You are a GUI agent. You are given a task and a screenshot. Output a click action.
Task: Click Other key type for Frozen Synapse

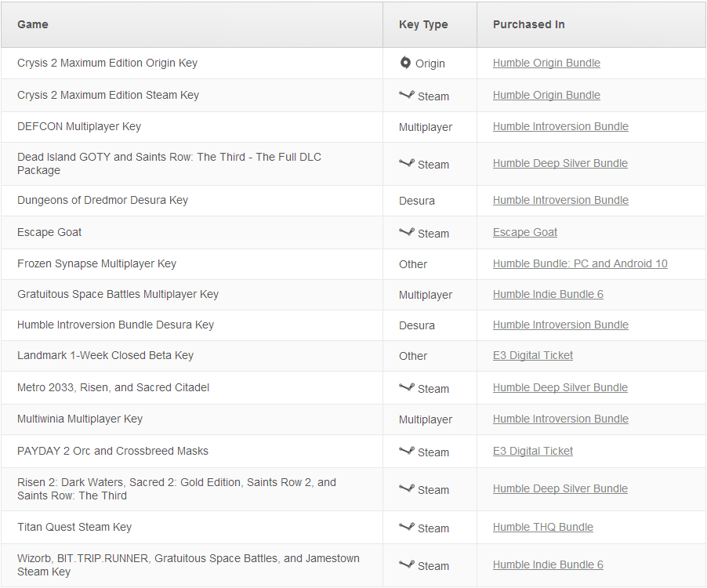pyautogui.click(x=412, y=264)
